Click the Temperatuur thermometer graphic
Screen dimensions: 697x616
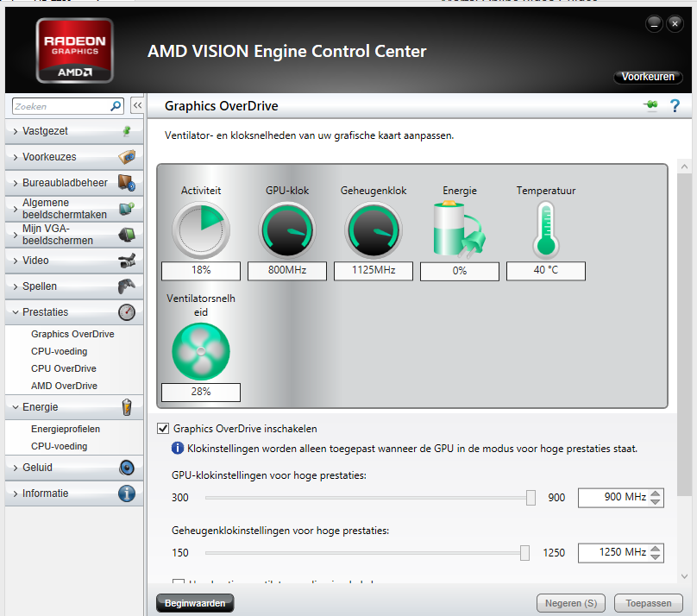(546, 230)
